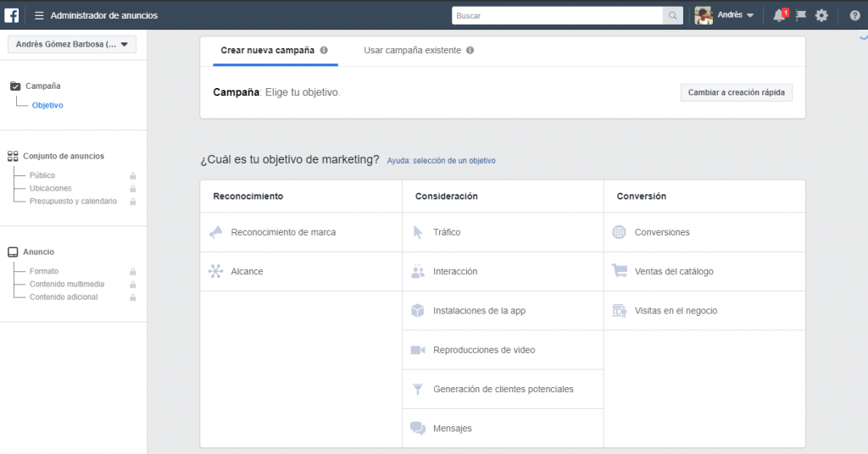Click the Conjunto de anuncios grid icon

click(x=13, y=156)
